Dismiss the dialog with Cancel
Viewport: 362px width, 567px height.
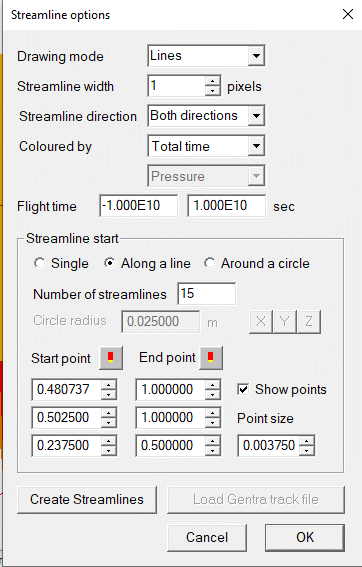(x=207, y=537)
